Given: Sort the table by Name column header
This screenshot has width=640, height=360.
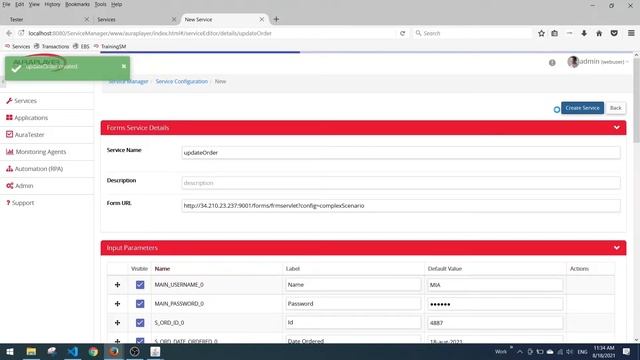Looking at the screenshot, I should [162, 269].
